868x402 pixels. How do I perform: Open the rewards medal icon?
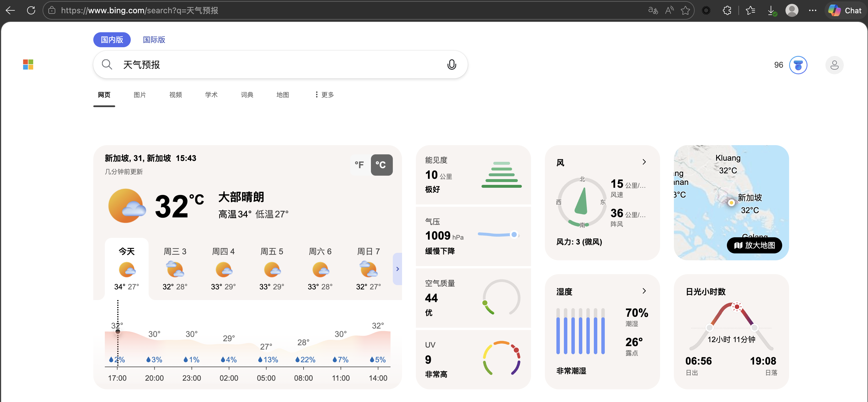pos(798,65)
